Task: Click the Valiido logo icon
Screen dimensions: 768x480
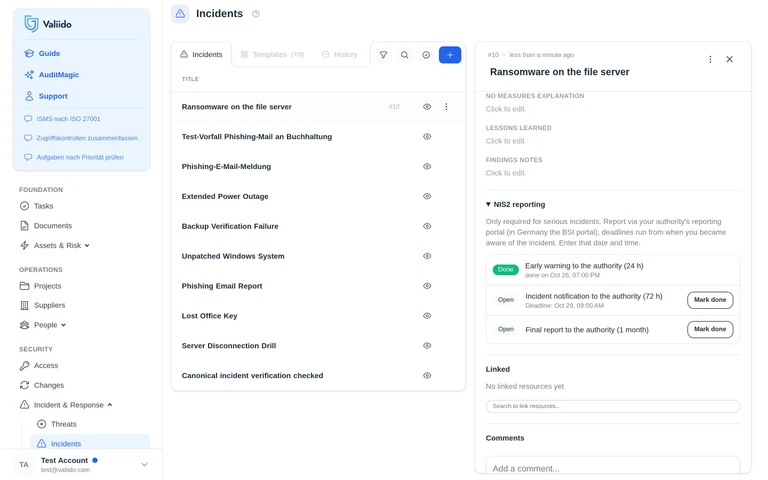Action: [31, 24]
